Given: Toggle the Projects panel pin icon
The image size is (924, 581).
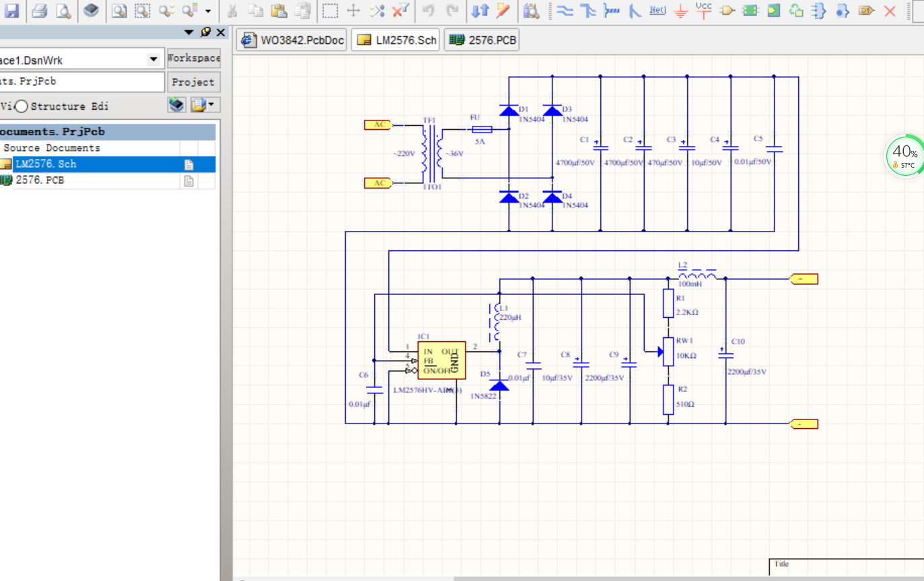Looking at the screenshot, I should [x=206, y=32].
